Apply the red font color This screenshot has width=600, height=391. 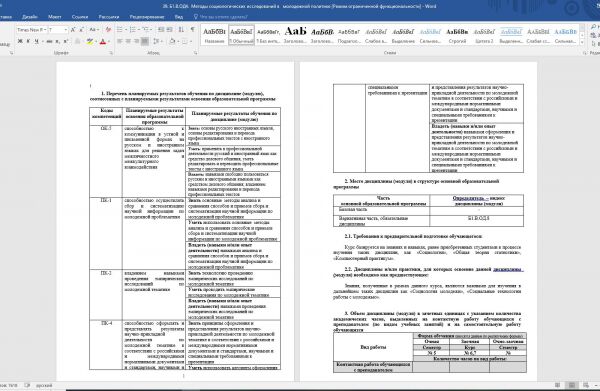(103, 41)
